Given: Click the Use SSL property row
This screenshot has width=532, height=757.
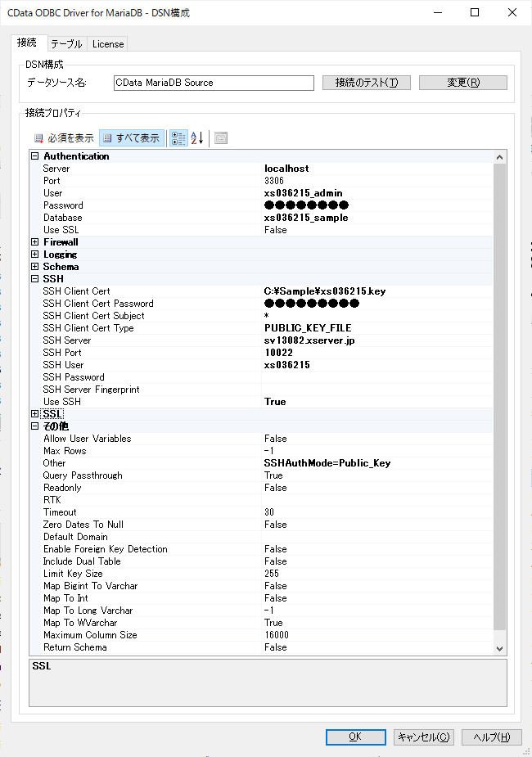Looking at the screenshot, I should 261,230.
